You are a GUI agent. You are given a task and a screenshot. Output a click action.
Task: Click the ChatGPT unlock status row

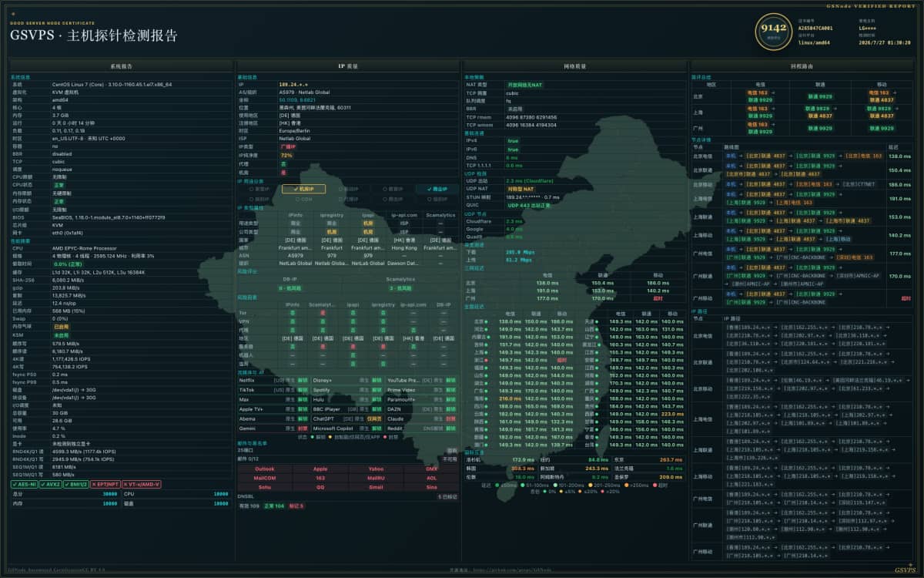point(347,418)
